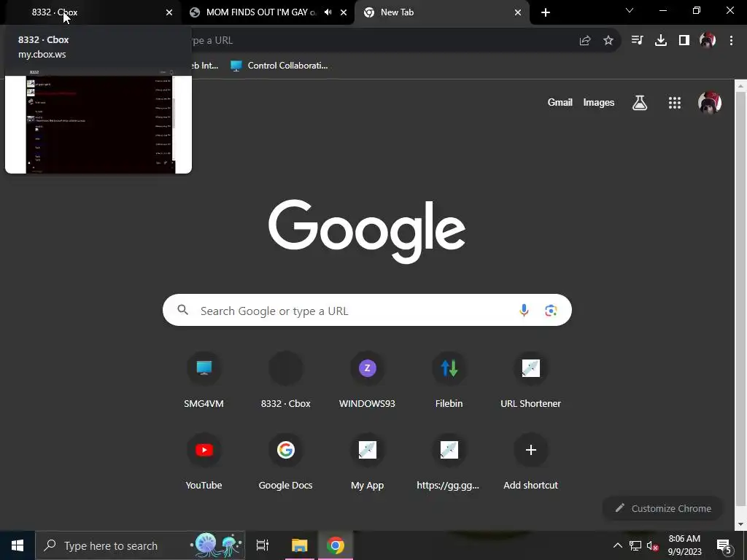Click the magnifier icon in search box

point(183,310)
